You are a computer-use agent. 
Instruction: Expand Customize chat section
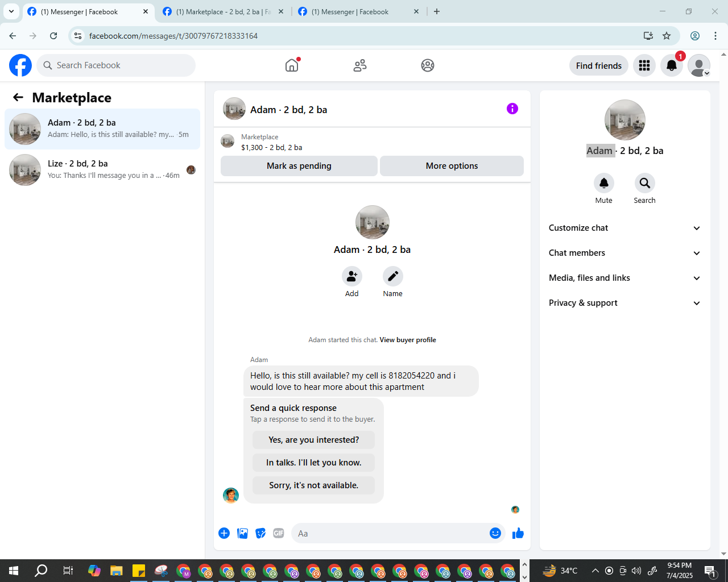tap(624, 228)
